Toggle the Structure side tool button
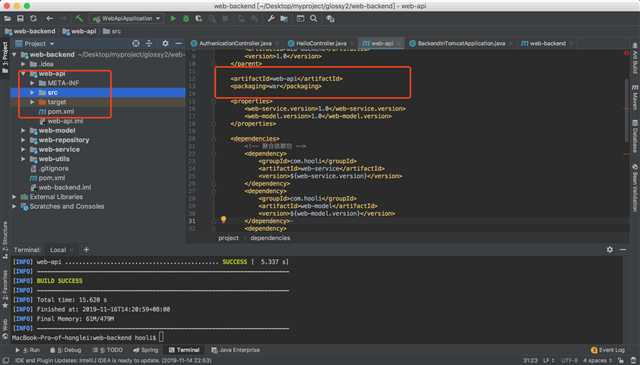Image resolution: width=640 pixels, height=365 pixels. point(5,240)
